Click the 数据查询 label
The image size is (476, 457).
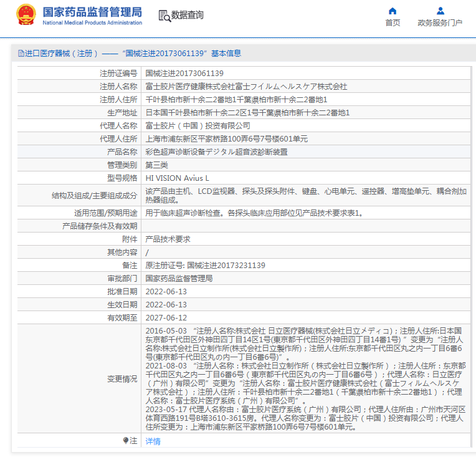click(188, 15)
